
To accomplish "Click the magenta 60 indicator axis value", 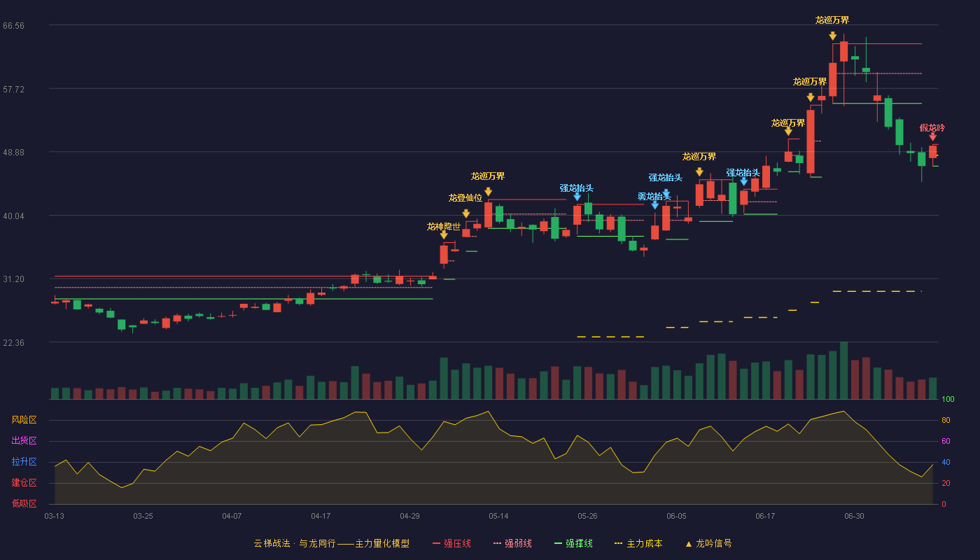I will pos(946,441).
